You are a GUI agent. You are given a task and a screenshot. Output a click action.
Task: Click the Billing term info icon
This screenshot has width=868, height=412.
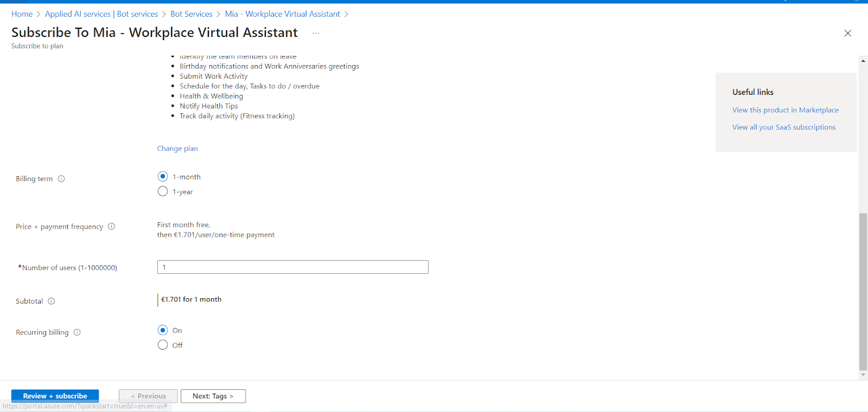(61, 179)
